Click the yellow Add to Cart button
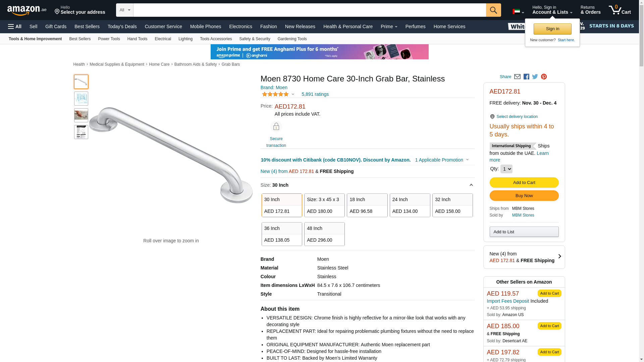Viewport: 644px width, 362px height. 524,182
